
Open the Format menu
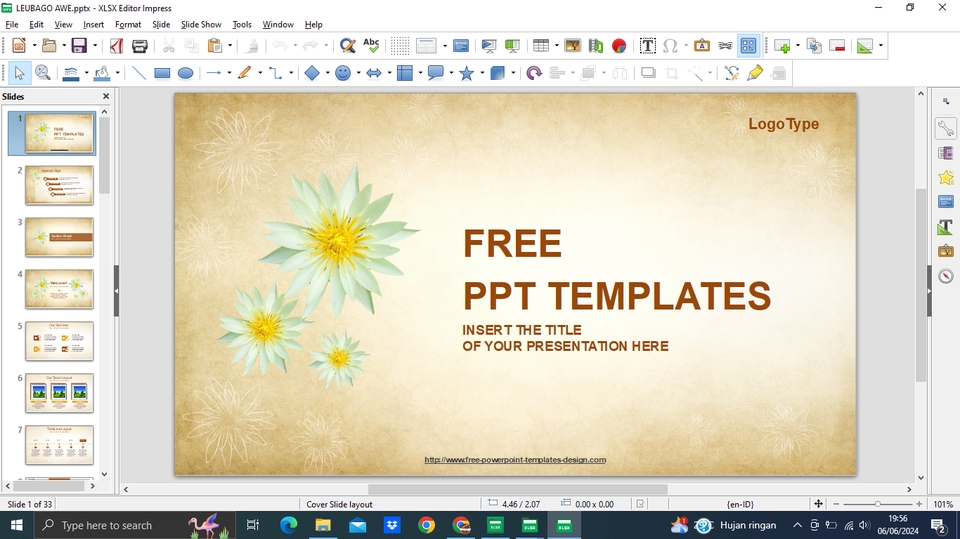[x=128, y=24]
